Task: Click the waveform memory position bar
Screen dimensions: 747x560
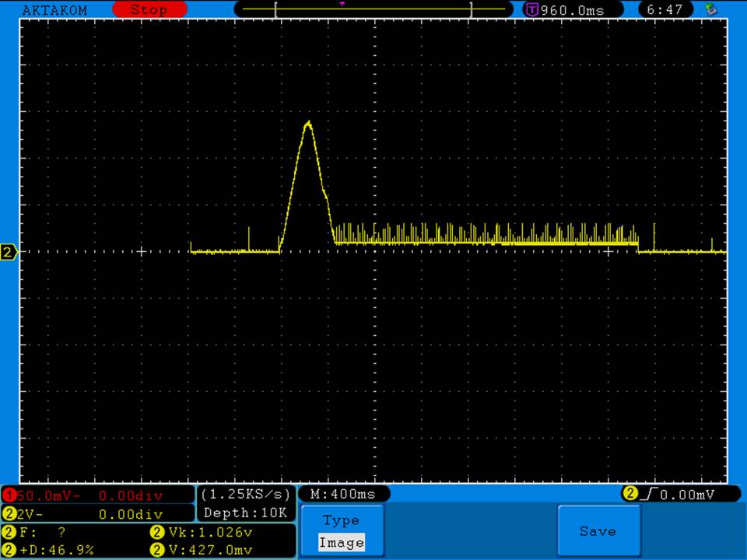Action: (x=373, y=10)
